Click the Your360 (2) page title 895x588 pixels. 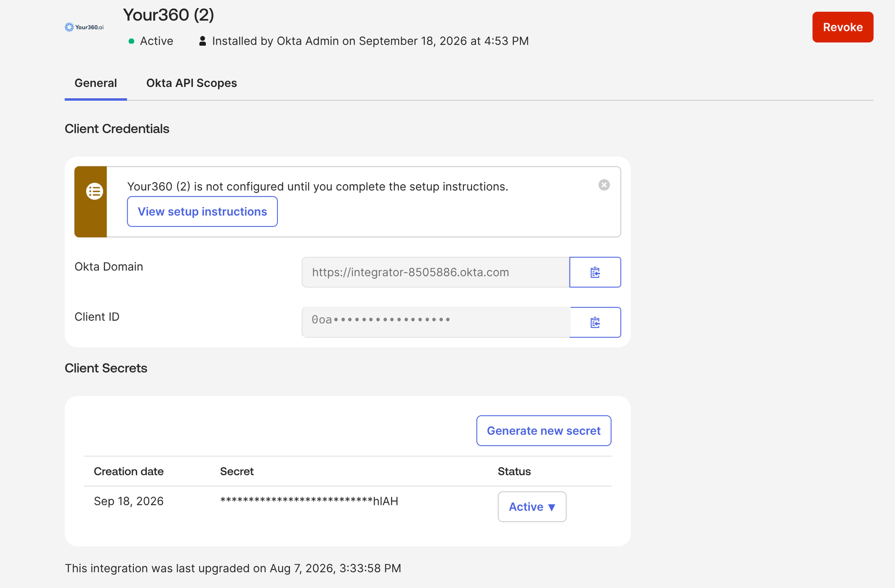pos(169,15)
